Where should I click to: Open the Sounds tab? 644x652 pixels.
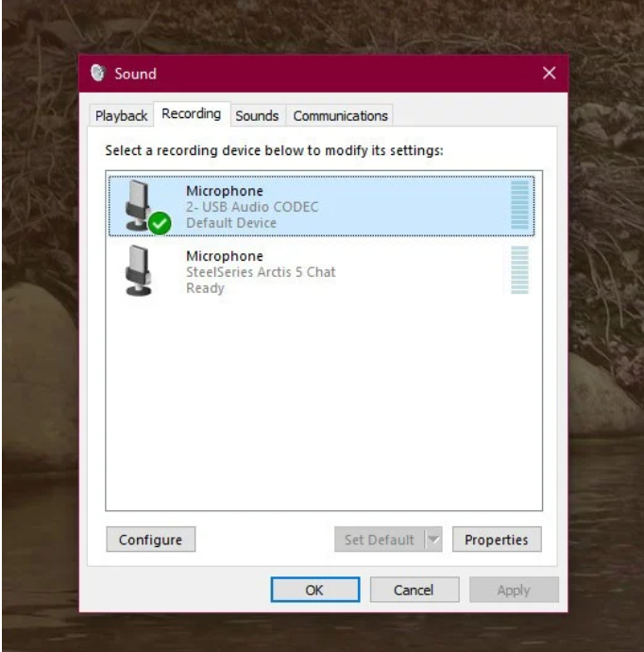(257, 115)
